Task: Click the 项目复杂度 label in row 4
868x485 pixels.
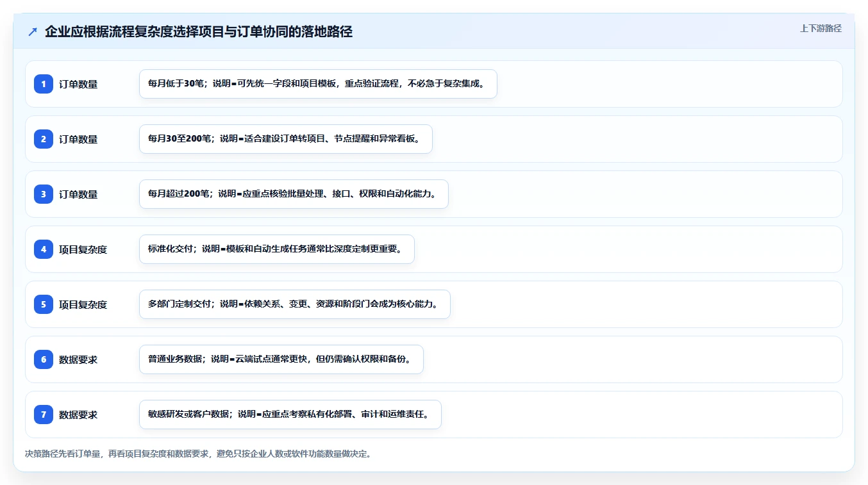Action: 83,249
